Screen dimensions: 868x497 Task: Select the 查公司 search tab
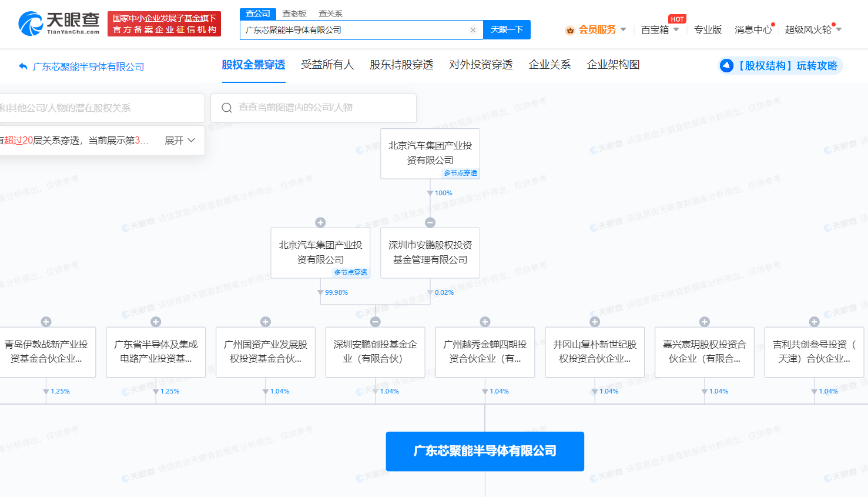coord(258,14)
